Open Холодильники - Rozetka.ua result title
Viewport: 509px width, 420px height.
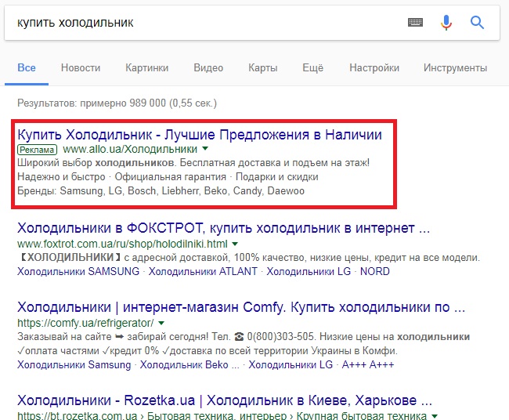[x=225, y=400]
